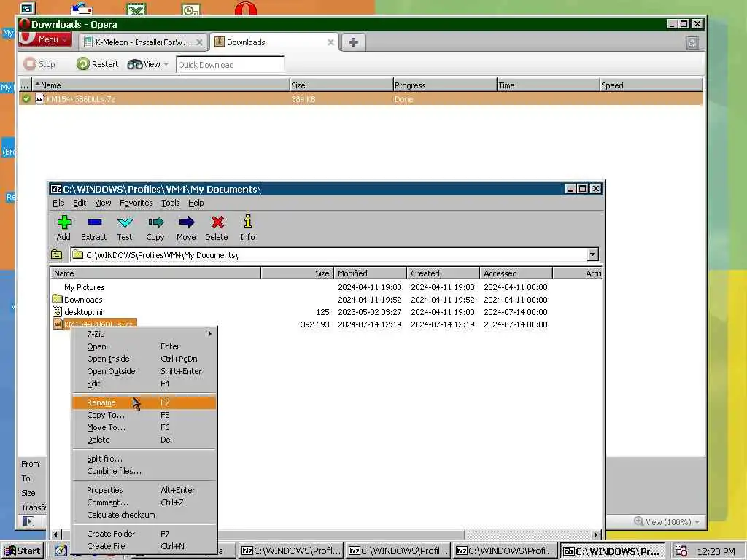Image resolution: width=747 pixels, height=560 pixels.
Task: Sort 7-Zip list by Accessed column
Action: click(516, 273)
